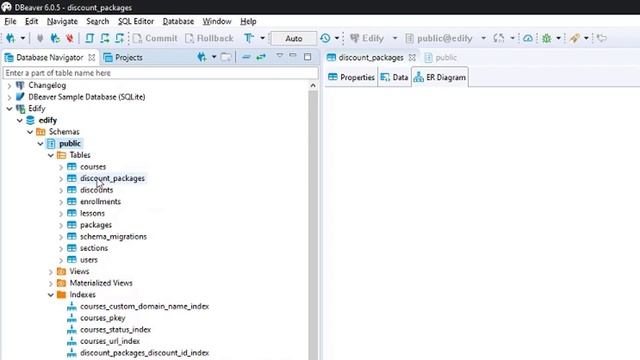This screenshot has height=360, width=640.
Task: Click the New Connection plug icon
Action: [x=11, y=38]
